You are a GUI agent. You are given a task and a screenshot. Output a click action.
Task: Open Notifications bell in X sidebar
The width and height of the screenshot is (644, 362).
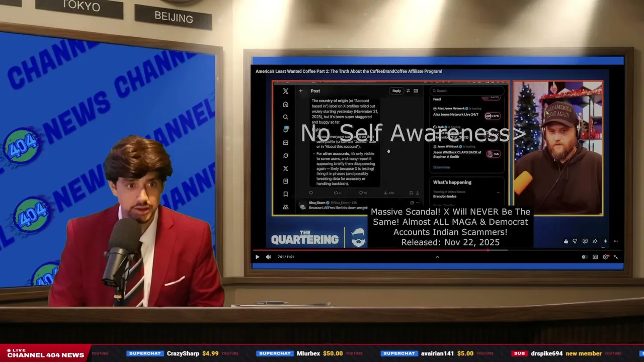point(285,129)
